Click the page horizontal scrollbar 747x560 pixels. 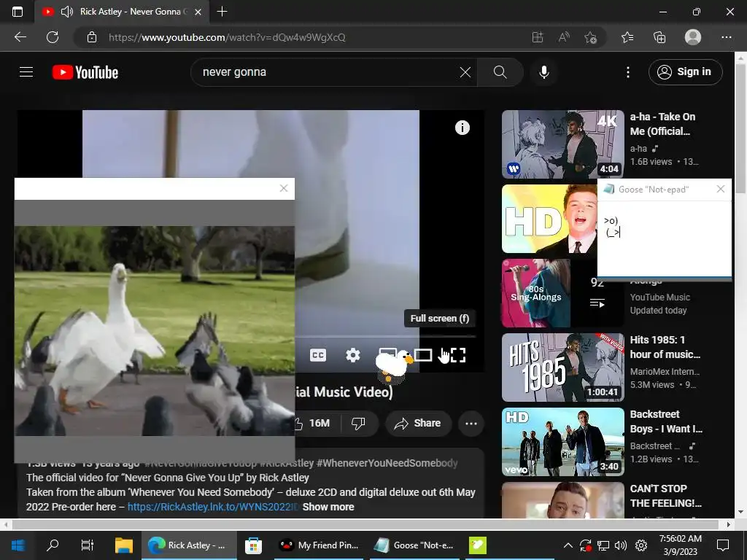click(x=365, y=524)
